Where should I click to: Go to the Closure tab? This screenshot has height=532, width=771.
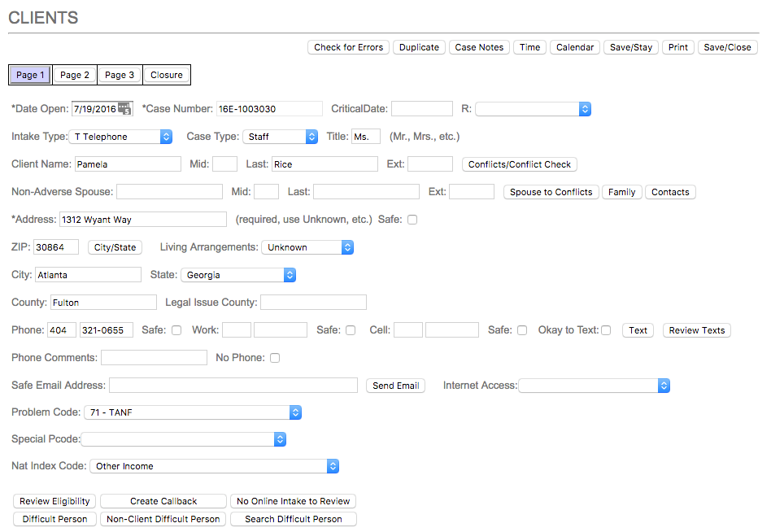[167, 75]
